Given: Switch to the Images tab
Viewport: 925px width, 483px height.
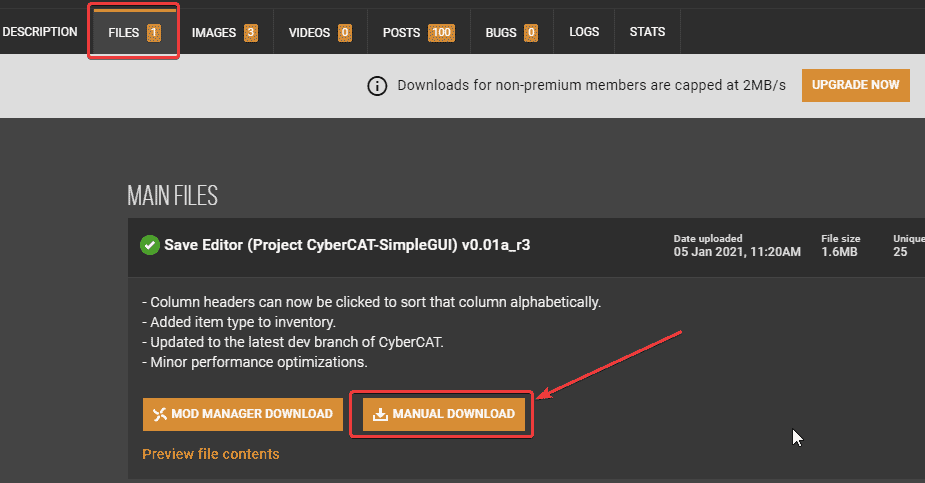Looking at the screenshot, I should click(225, 32).
